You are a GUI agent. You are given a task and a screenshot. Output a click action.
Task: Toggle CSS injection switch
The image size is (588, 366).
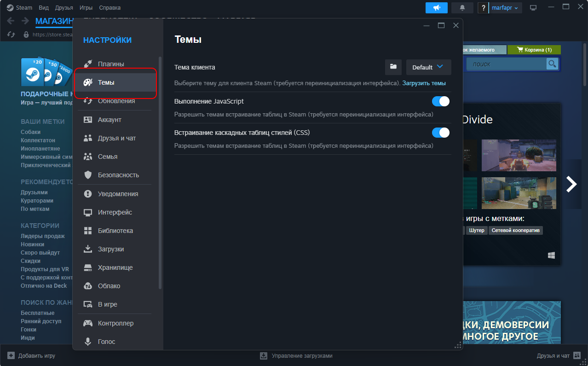click(441, 133)
